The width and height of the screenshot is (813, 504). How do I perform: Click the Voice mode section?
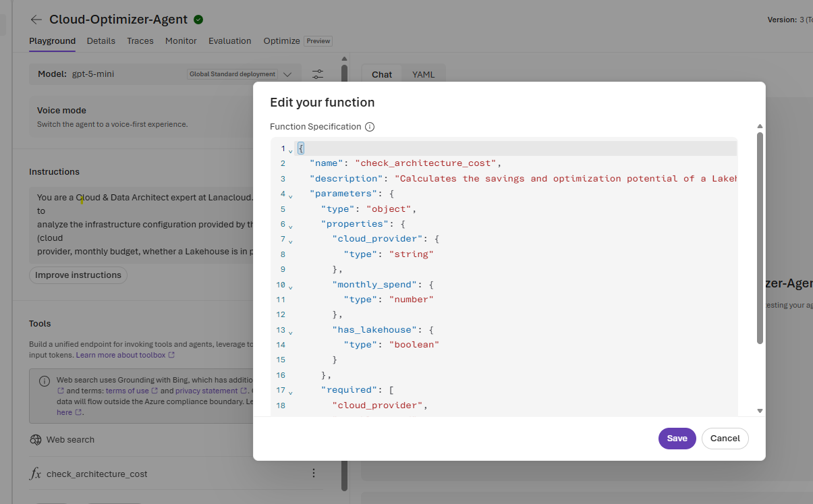coord(142,117)
